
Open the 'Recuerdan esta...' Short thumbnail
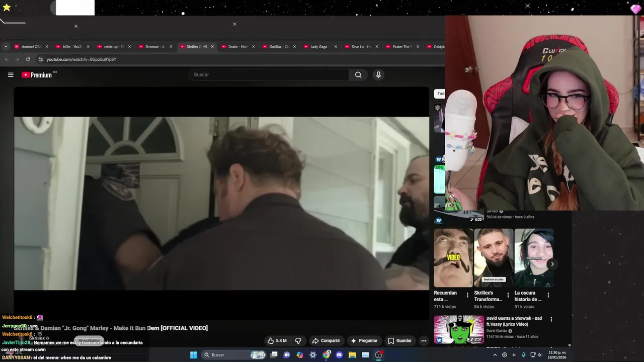[x=453, y=258]
